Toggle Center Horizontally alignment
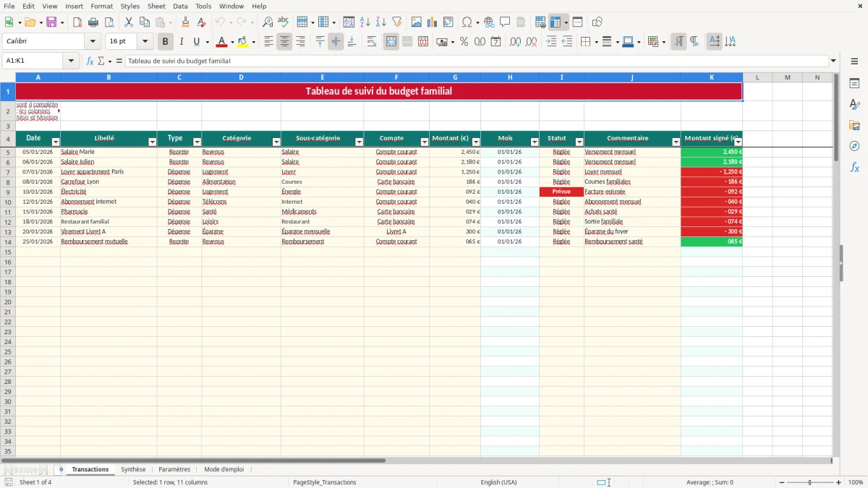This screenshot has height=488, width=868. pyautogui.click(x=284, y=42)
